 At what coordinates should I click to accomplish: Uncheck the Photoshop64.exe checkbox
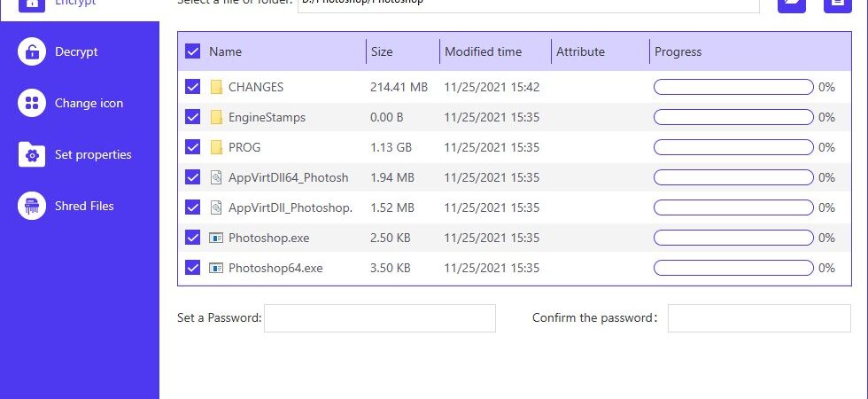[193, 268]
